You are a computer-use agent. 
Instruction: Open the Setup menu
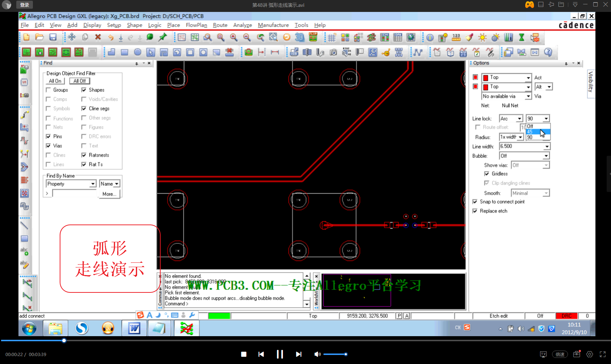click(114, 25)
